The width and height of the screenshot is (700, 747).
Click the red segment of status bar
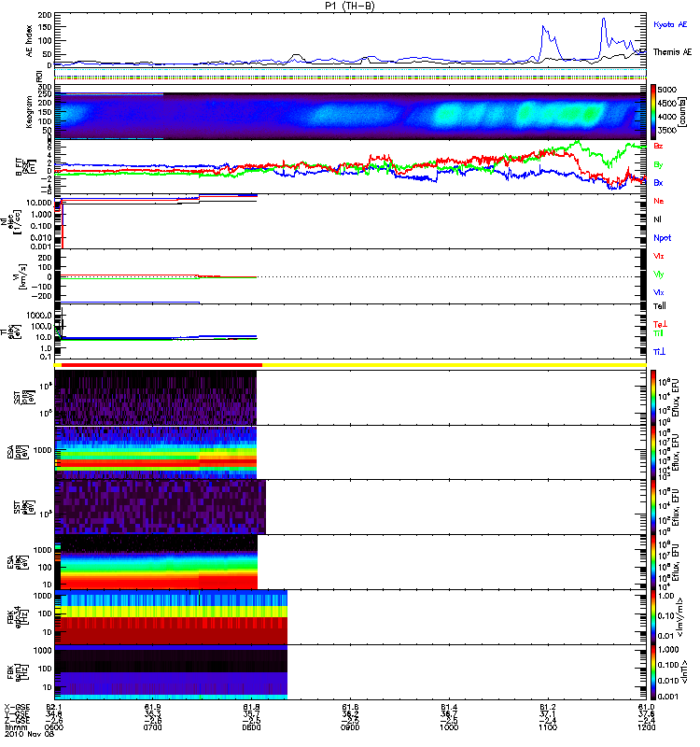point(159,365)
